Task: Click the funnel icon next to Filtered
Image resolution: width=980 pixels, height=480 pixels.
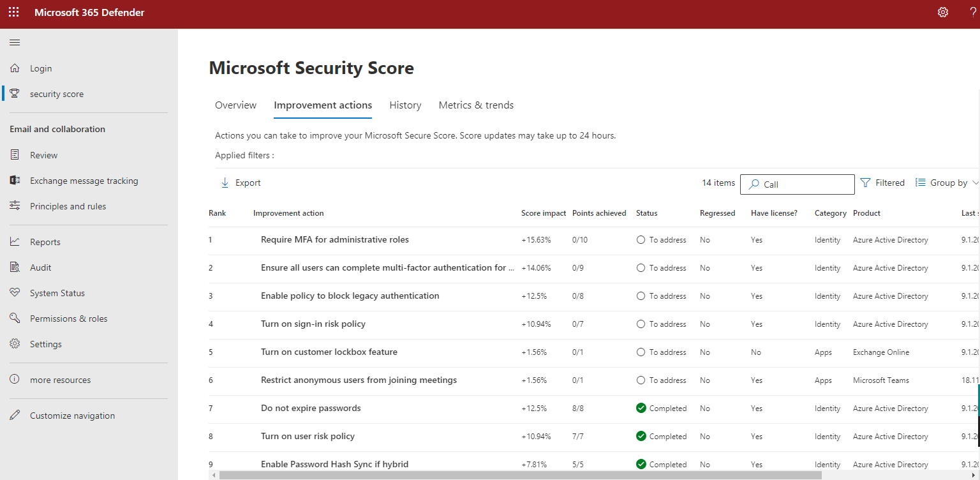Action: [x=865, y=183]
